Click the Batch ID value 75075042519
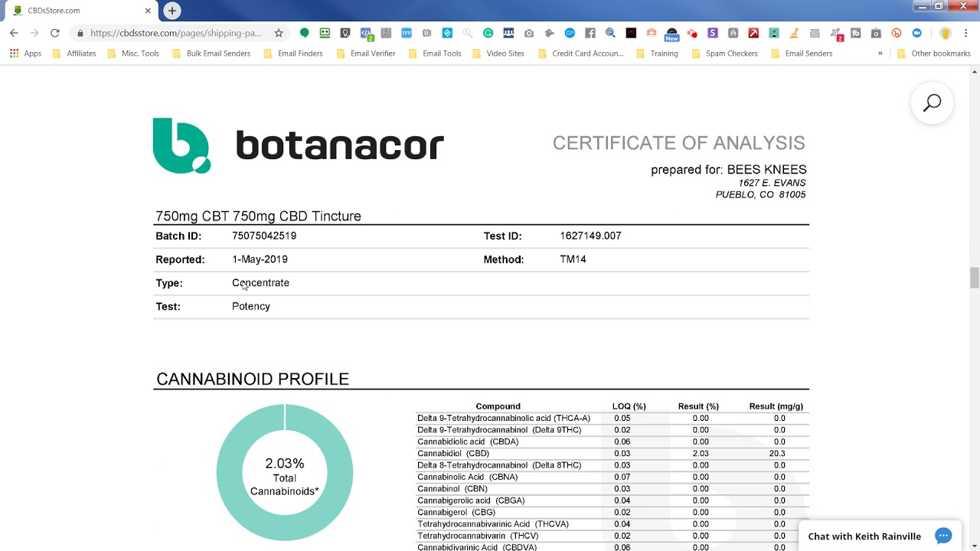The width and height of the screenshot is (980, 551). (x=264, y=236)
